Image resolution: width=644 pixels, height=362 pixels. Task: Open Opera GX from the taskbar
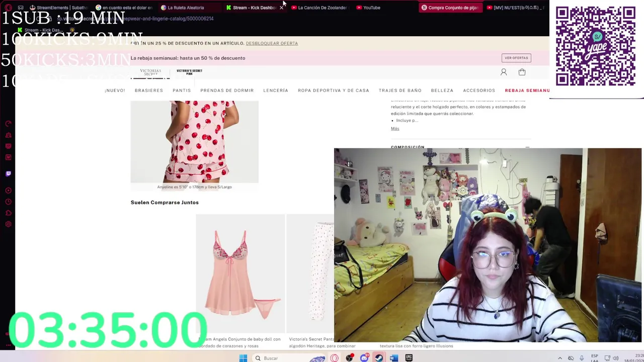tap(334, 358)
